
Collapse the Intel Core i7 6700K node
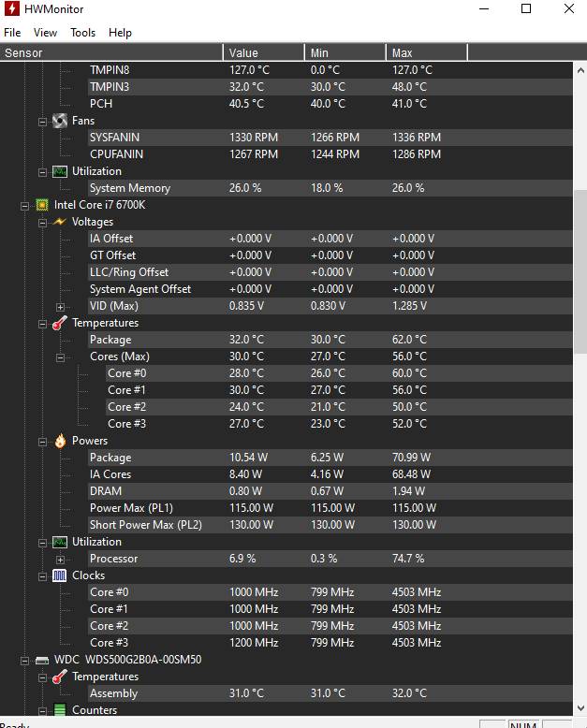24,206
